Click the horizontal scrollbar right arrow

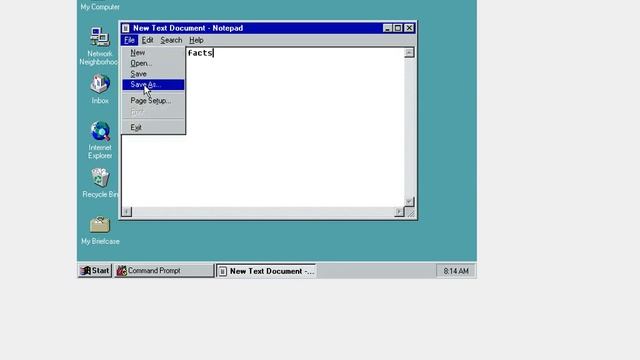(x=399, y=211)
